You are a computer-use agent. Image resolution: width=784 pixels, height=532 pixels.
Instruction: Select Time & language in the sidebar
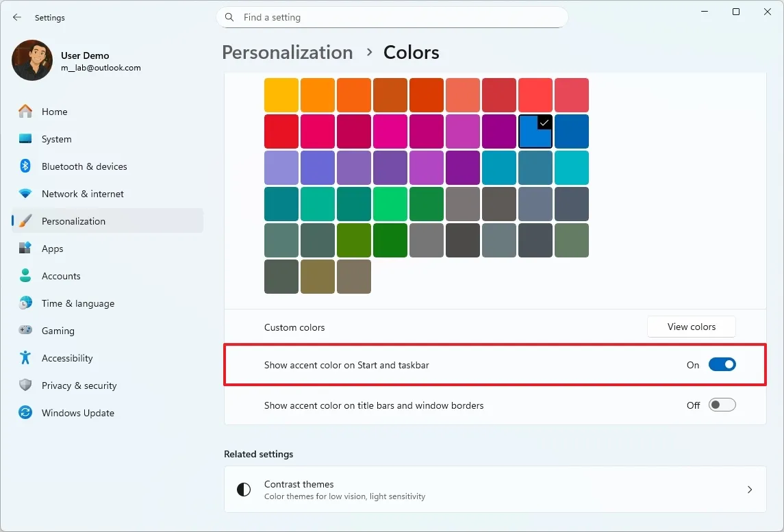point(79,303)
